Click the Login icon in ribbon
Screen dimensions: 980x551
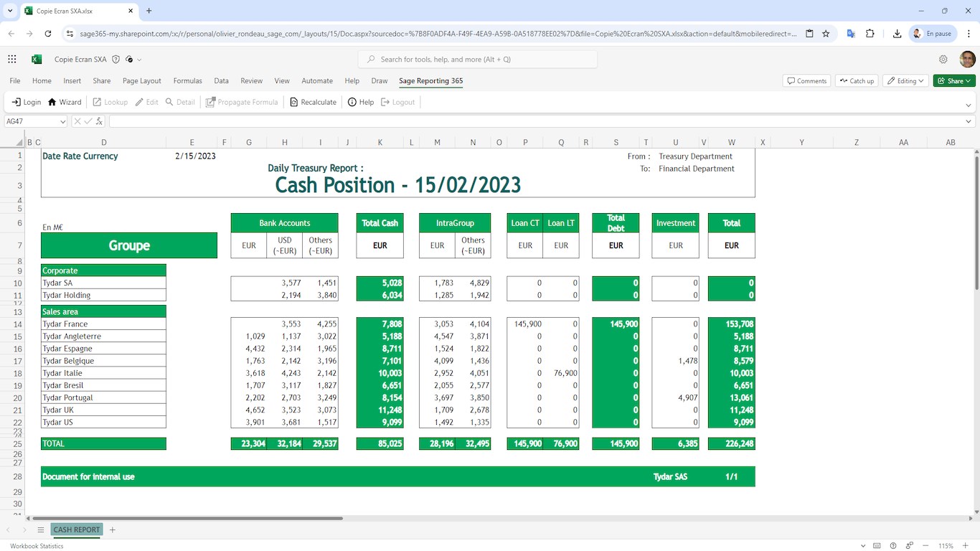coord(17,102)
